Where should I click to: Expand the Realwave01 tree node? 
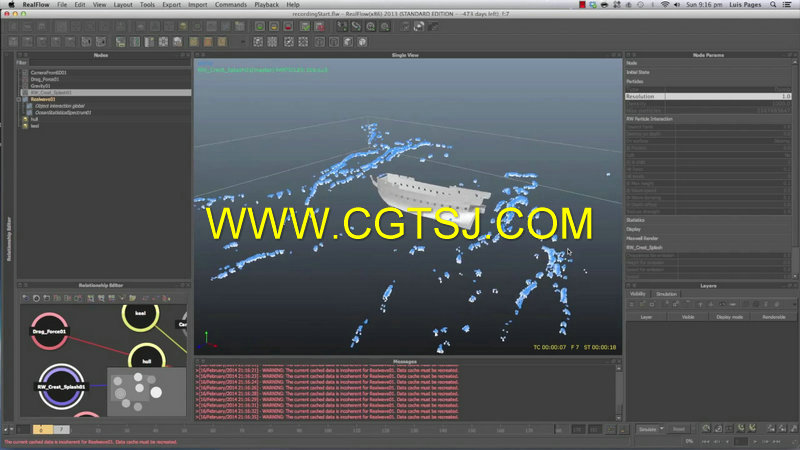click(x=19, y=99)
